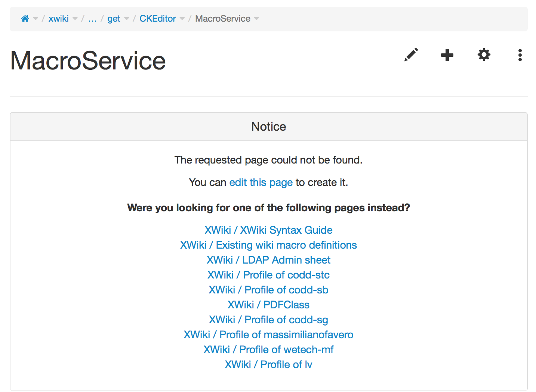Click the 'edit this page' link

[x=261, y=183]
